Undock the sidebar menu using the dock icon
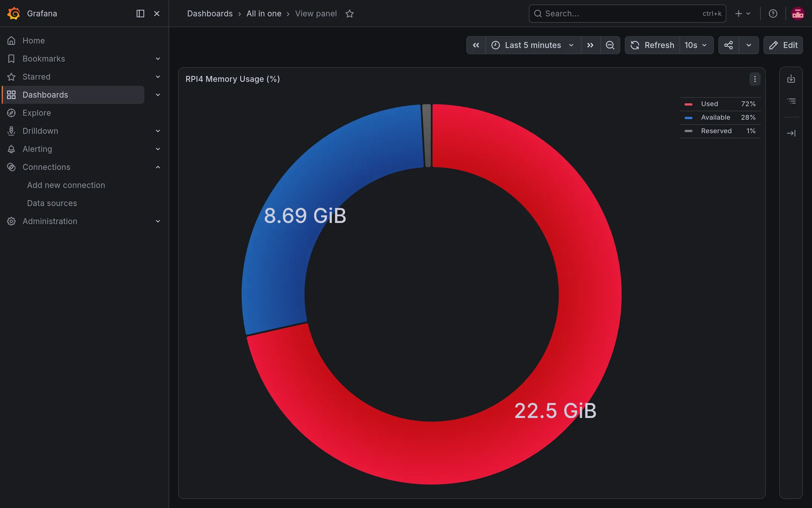The image size is (812, 508). tap(140, 14)
